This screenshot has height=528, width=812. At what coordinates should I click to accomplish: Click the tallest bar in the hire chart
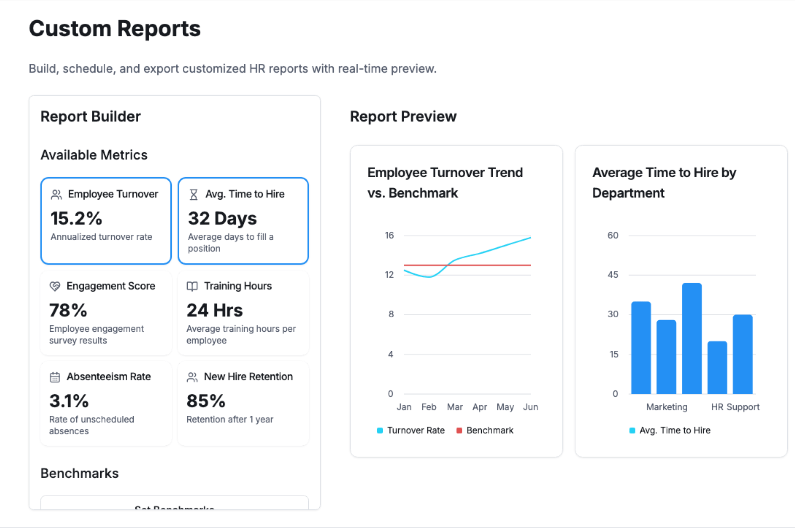coord(691,338)
